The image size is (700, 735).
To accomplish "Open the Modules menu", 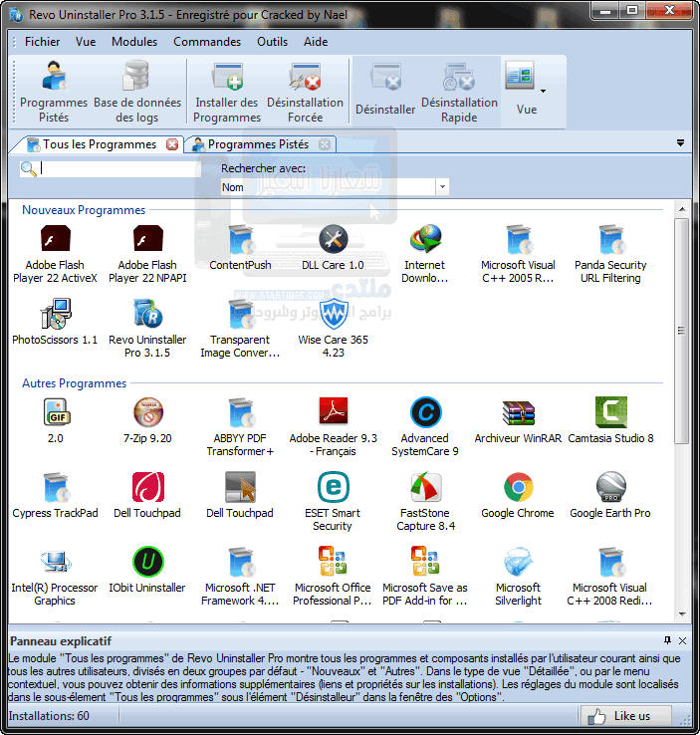I will click(134, 42).
